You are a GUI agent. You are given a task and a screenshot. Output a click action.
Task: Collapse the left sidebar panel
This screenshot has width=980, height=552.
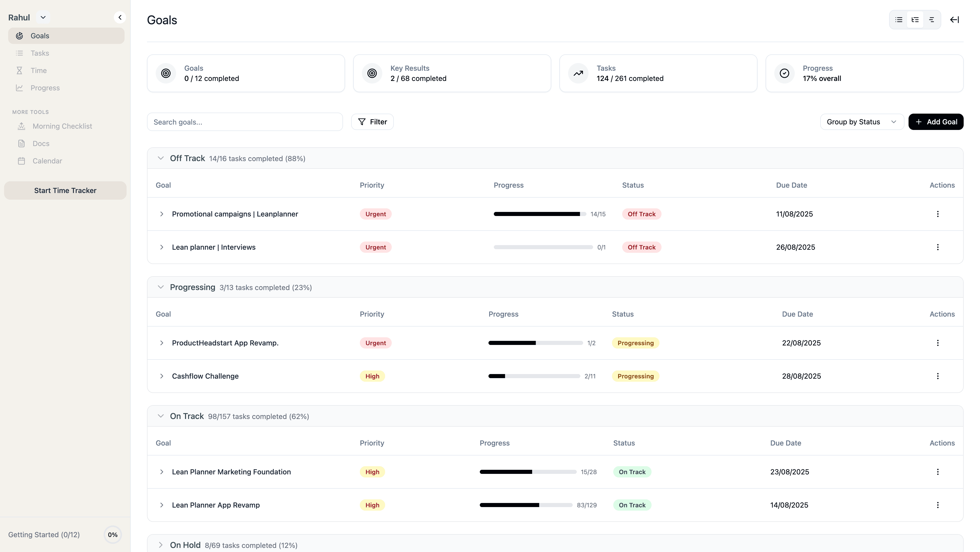tap(120, 17)
